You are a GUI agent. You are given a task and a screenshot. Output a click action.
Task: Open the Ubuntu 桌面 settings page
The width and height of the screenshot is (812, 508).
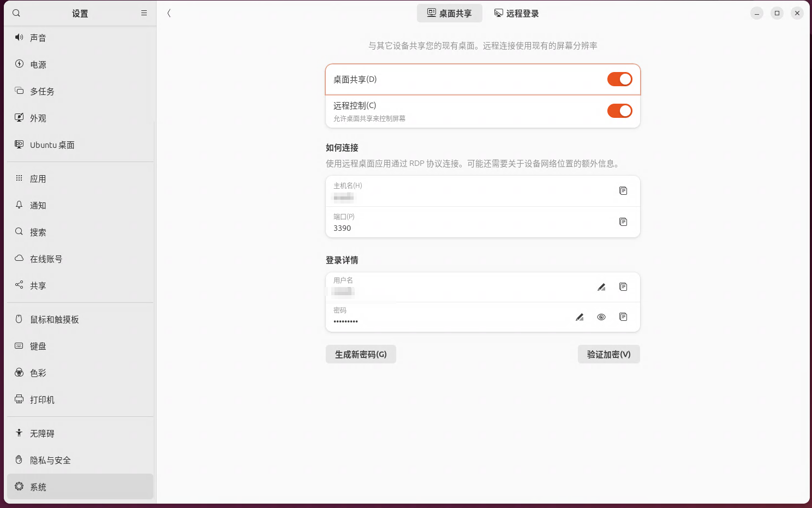coord(52,145)
